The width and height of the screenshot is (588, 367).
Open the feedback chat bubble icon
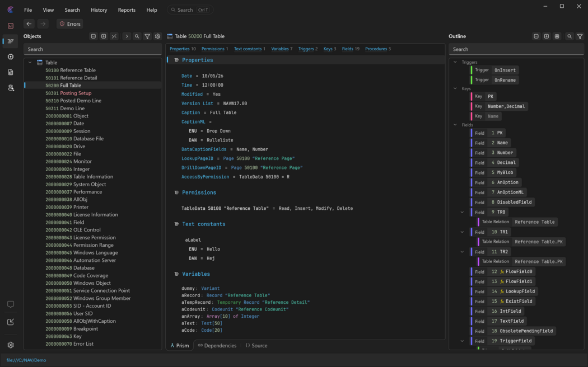tap(11, 304)
